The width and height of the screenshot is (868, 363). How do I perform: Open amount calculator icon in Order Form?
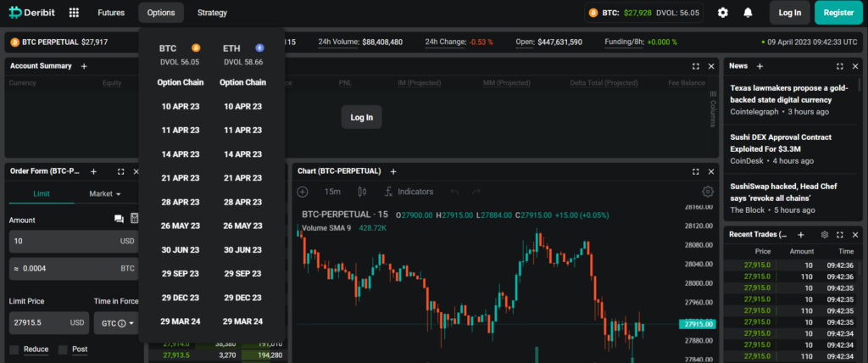(134, 218)
